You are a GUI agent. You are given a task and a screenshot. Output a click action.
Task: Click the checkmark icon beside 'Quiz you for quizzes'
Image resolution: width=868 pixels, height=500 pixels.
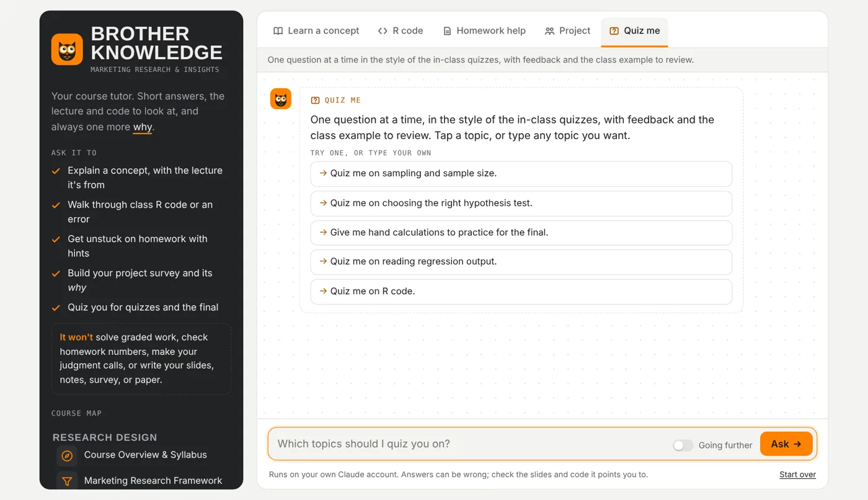[56, 308]
